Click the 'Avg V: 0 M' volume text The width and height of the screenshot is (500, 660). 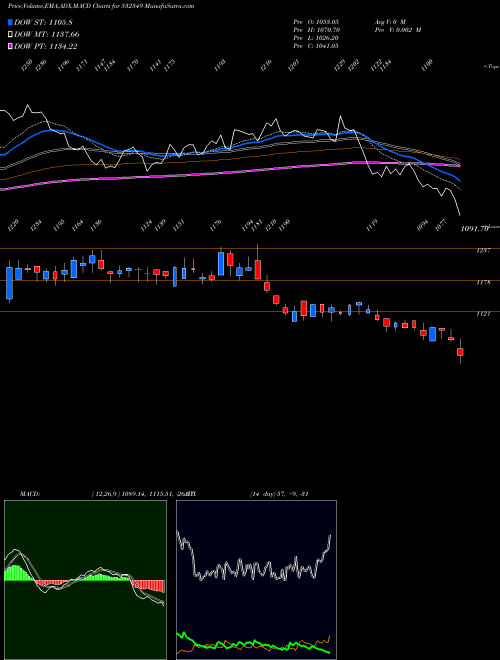coord(390,21)
